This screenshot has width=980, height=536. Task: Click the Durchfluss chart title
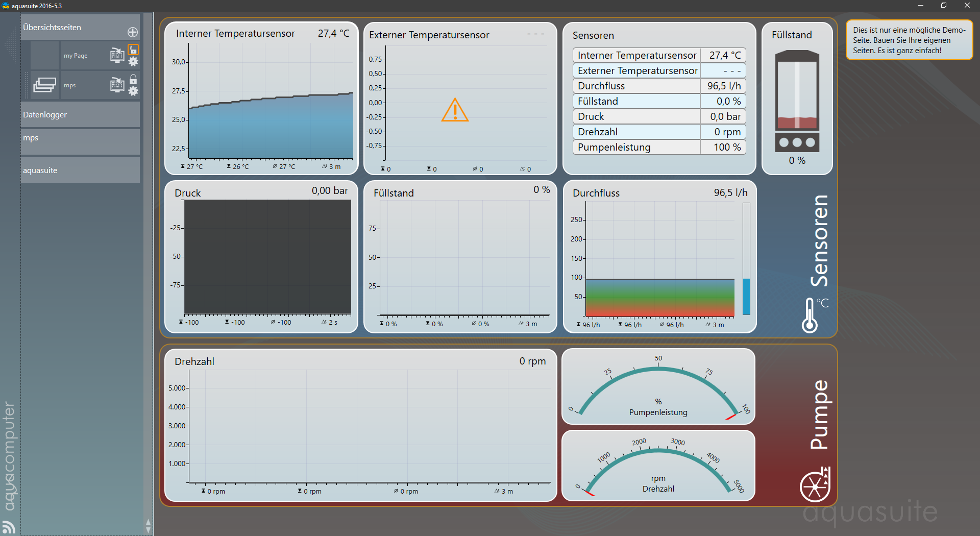click(596, 193)
